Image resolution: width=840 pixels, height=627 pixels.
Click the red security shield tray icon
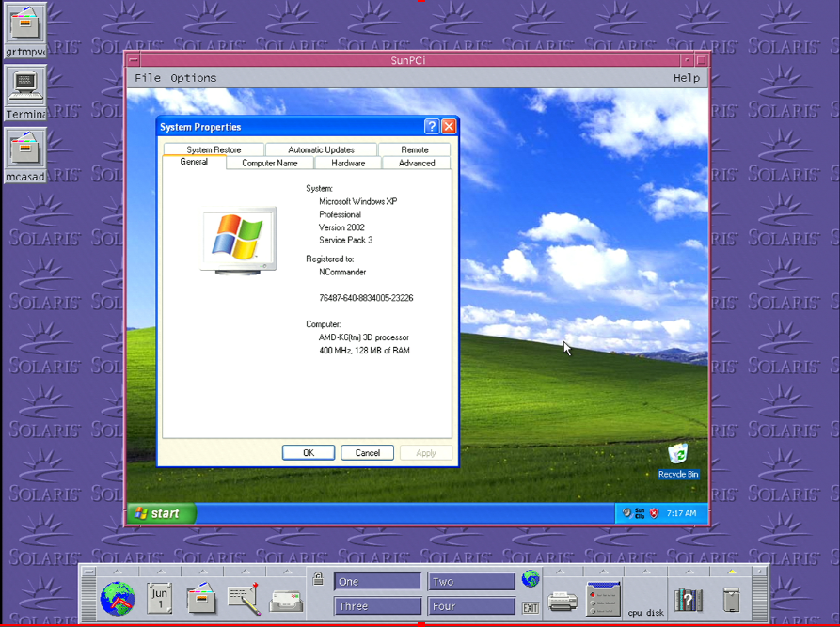pos(654,513)
